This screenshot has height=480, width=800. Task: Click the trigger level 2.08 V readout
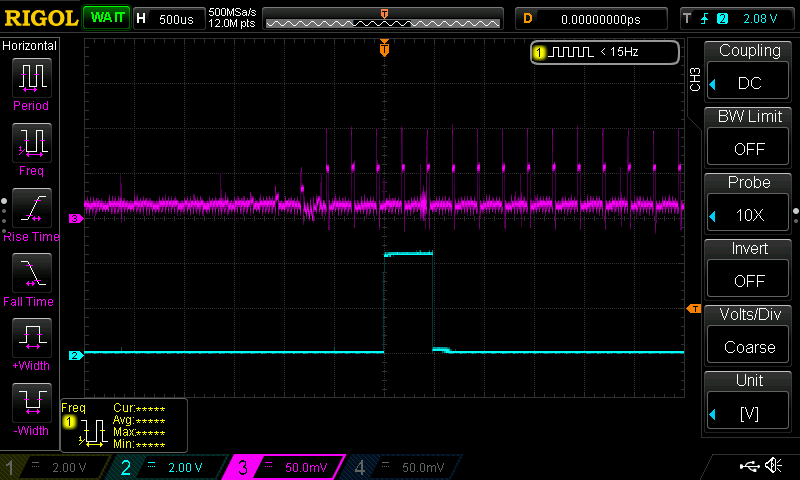[x=760, y=19]
